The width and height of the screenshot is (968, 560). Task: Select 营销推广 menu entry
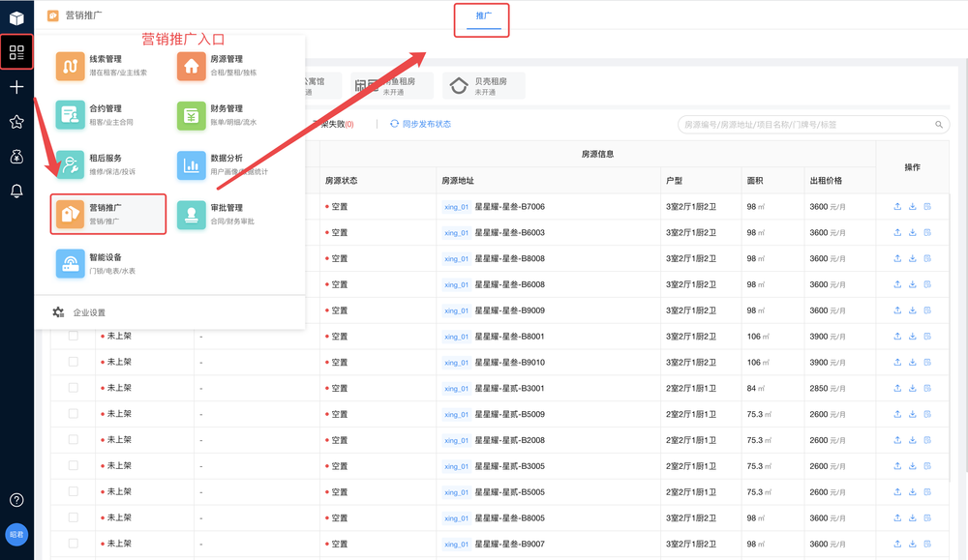pos(108,214)
